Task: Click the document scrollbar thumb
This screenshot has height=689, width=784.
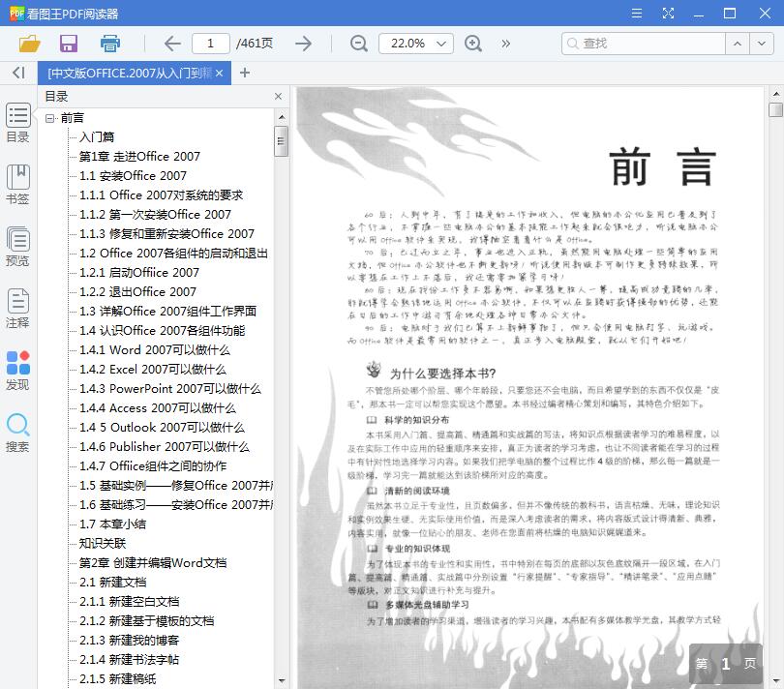Action: point(775,109)
